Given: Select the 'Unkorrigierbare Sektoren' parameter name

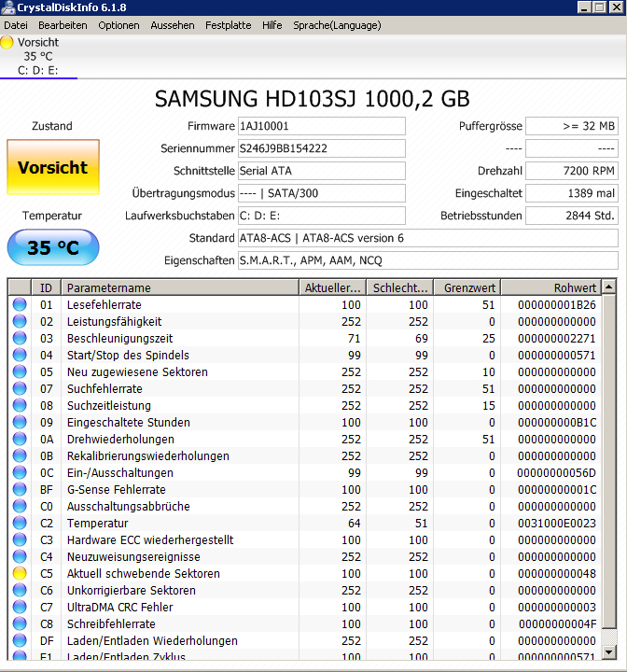Looking at the screenshot, I should 132,591.
